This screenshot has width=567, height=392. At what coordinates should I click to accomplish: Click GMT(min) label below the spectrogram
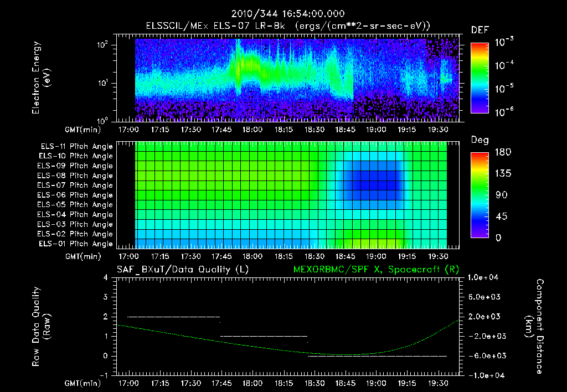tap(83, 130)
